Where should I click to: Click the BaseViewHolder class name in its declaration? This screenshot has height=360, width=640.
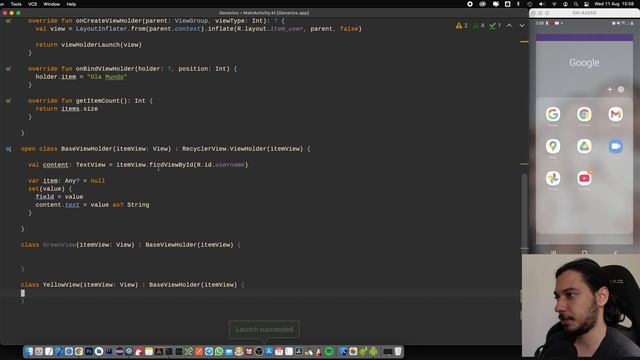pos(87,149)
